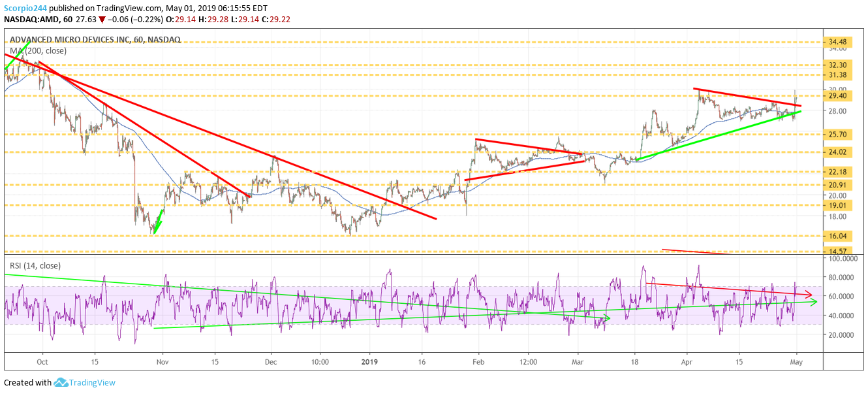868x394 pixels.
Task: Click the "34.48" price level label
Action: pos(837,42)
